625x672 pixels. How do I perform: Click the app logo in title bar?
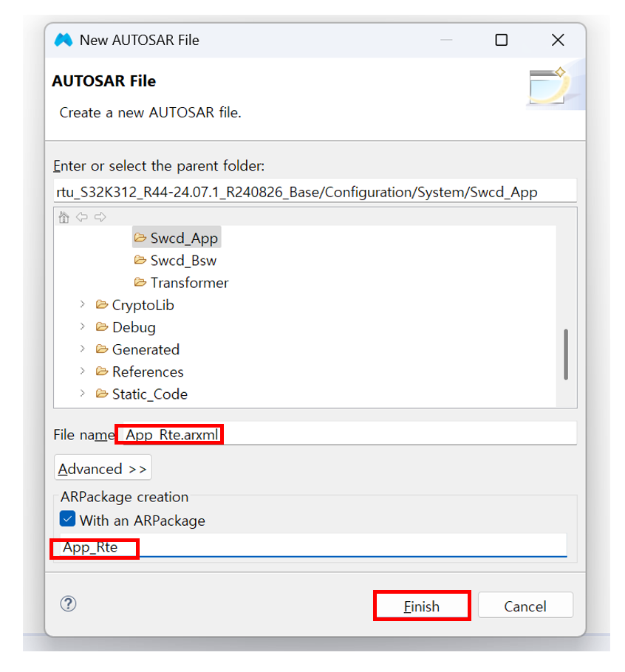[x=64, y=40]
